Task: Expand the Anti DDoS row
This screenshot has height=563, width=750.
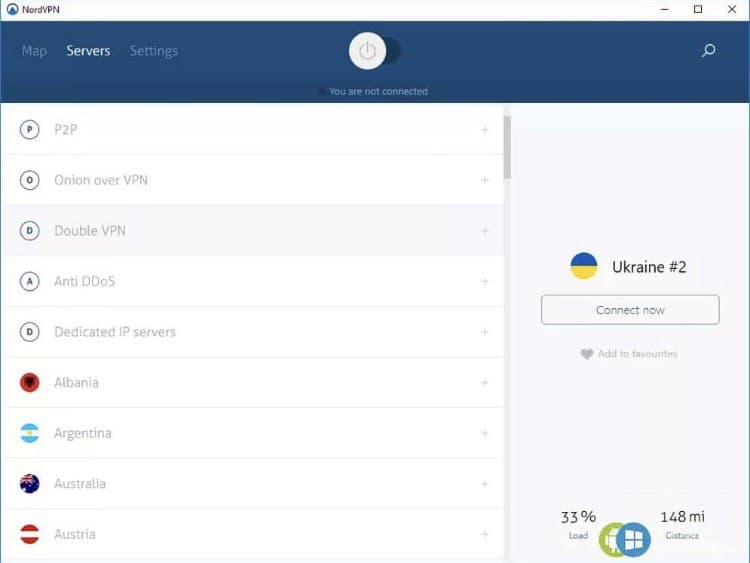Action: point(485,281)
